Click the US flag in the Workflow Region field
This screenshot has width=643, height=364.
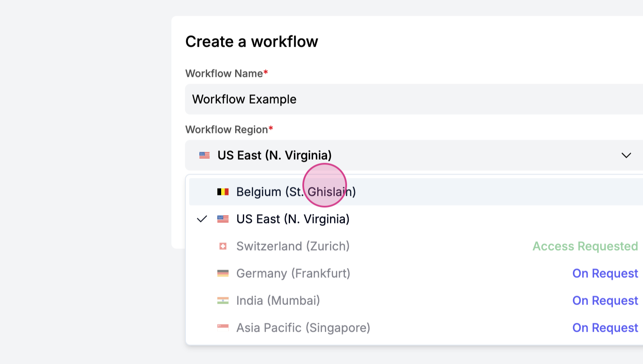[205, 155]
